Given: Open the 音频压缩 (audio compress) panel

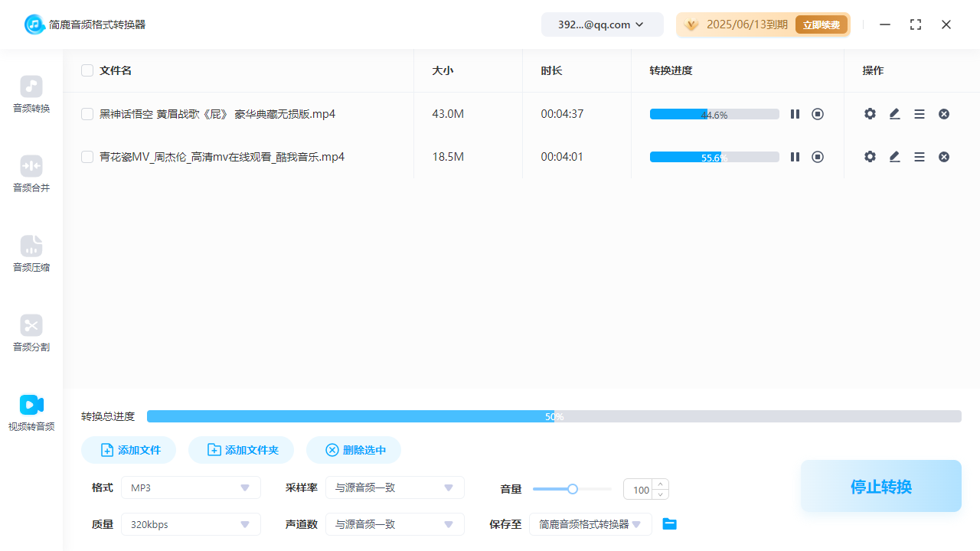Looking at the screenshot, I should click(31, 254).
